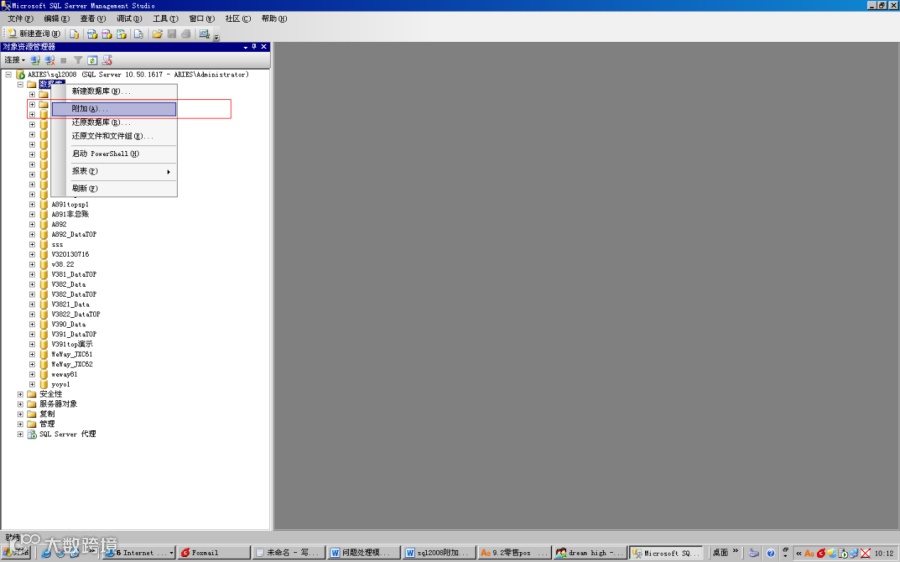This screenshot has height=562, width=900.
Task: Choose Refresh (刷新) in context menu
Action: pos(114,188)
